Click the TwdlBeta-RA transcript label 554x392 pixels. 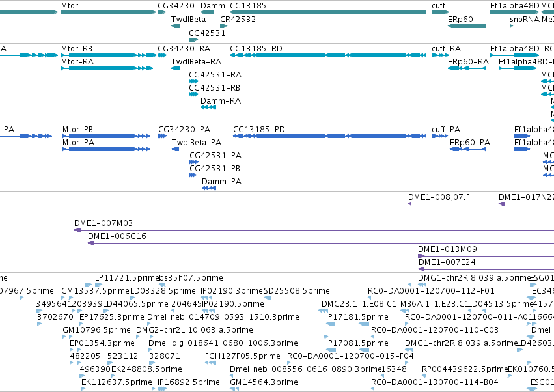[196, 61]
